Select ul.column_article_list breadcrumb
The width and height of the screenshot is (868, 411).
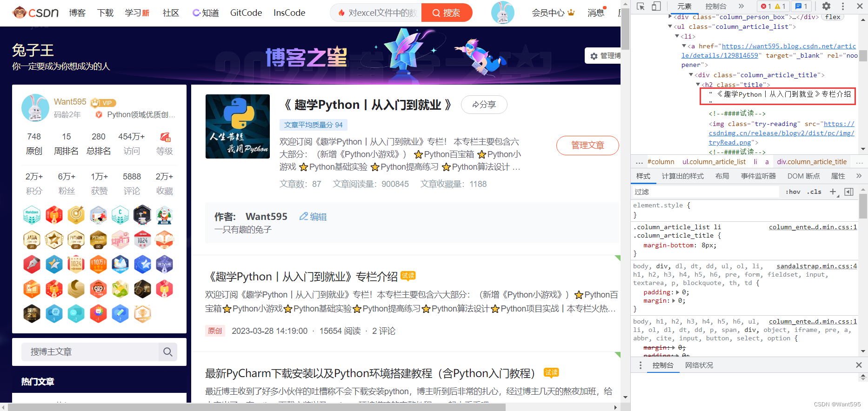[x=714, y=162]
